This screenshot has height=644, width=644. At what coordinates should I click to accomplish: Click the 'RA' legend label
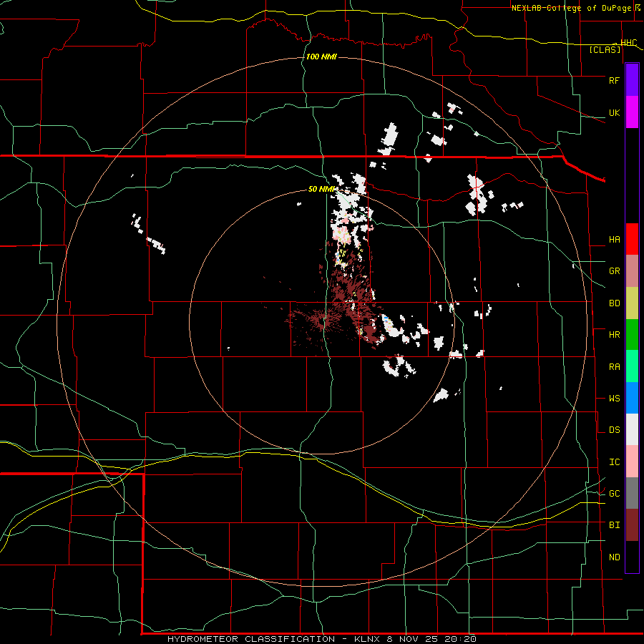pyautogui.click(x=614, y=367)
